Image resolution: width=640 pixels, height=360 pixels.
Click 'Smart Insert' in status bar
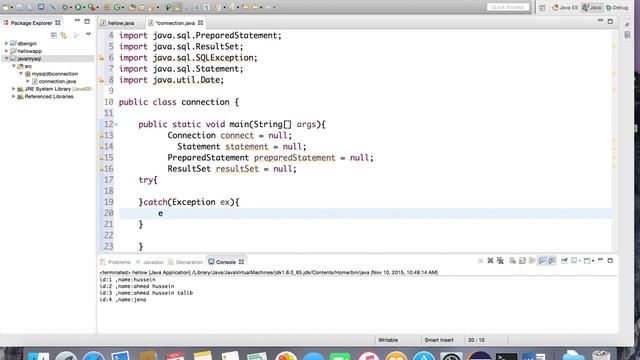tap(439, 340)
